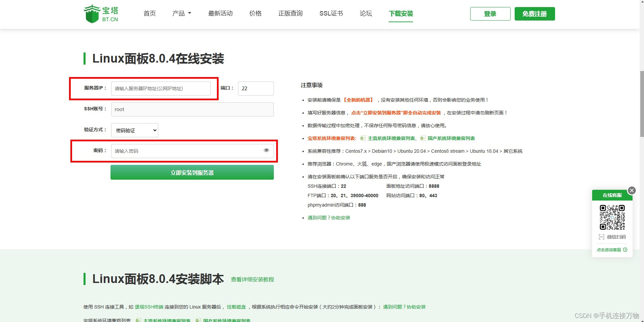Open the 主流系统环境兼容列表 link in 注意事项

[x=391, y=138]
